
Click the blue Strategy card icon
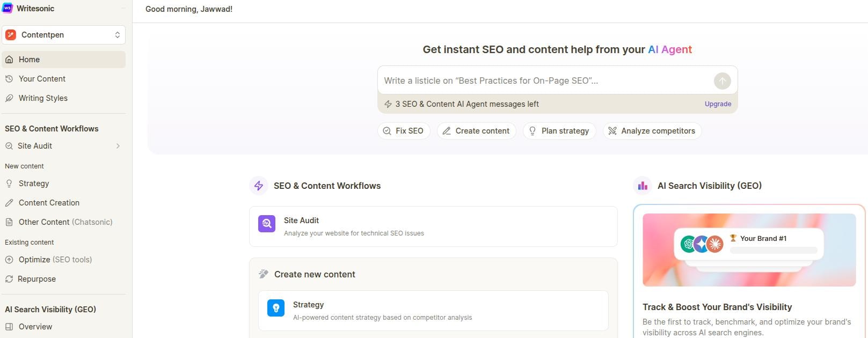click(276, 308)
